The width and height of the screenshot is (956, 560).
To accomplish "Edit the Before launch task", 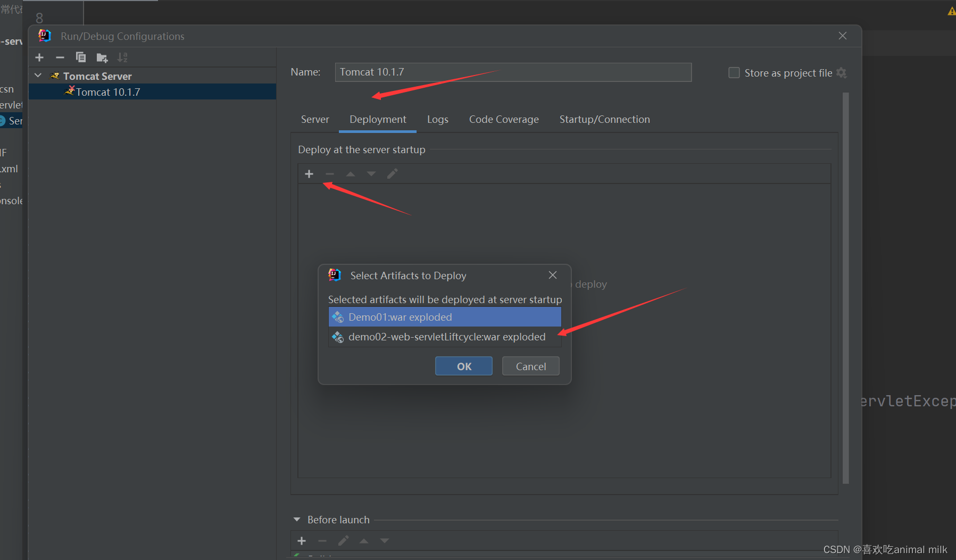I will (x=343, y=540).
